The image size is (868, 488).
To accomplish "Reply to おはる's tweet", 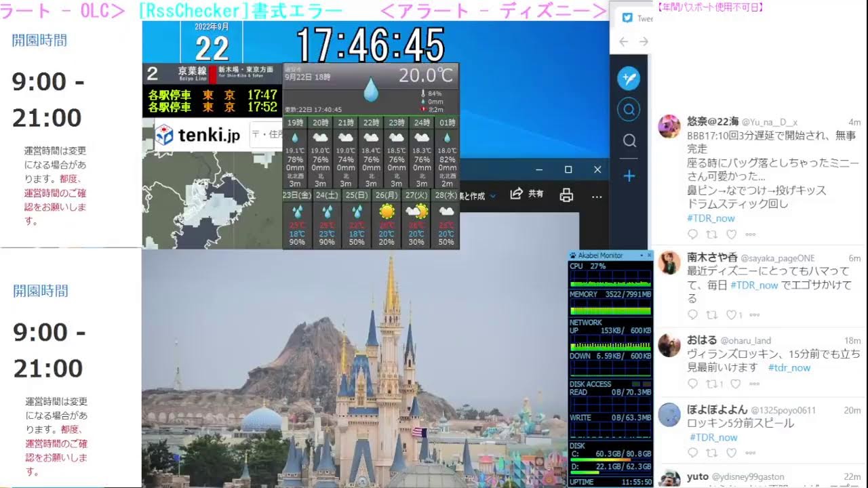I will (x=692, y=384).
